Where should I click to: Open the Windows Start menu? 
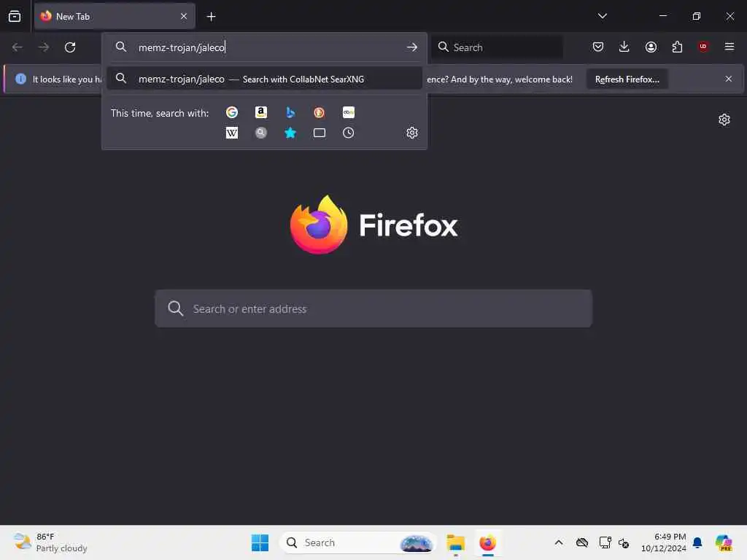click(x=260, y=542)
